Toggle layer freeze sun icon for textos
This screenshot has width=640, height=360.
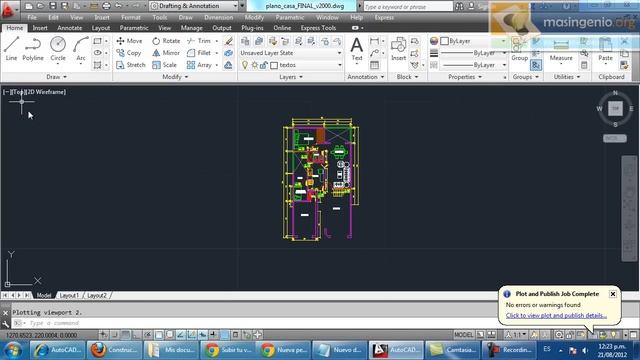point(255,65)
